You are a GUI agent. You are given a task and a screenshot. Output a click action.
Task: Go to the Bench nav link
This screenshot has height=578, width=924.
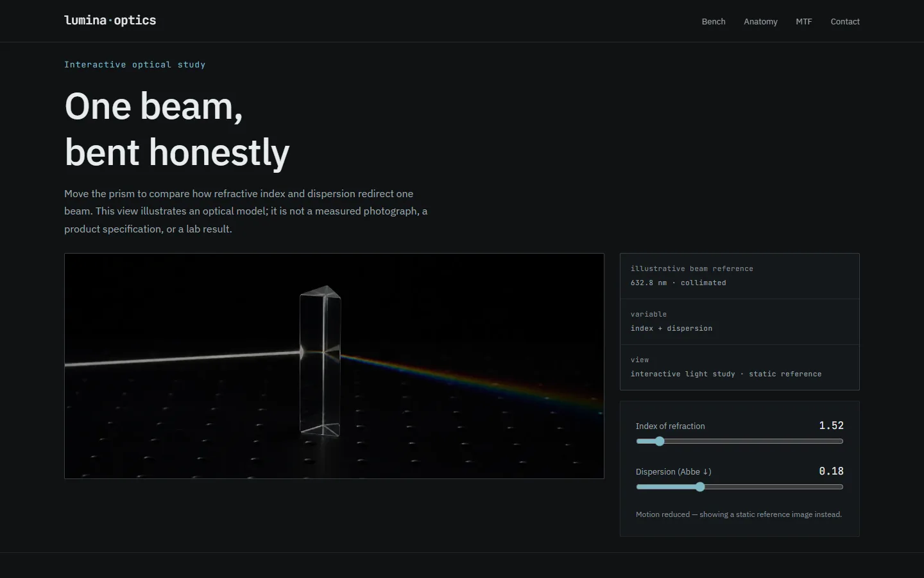tap(714, 21)
